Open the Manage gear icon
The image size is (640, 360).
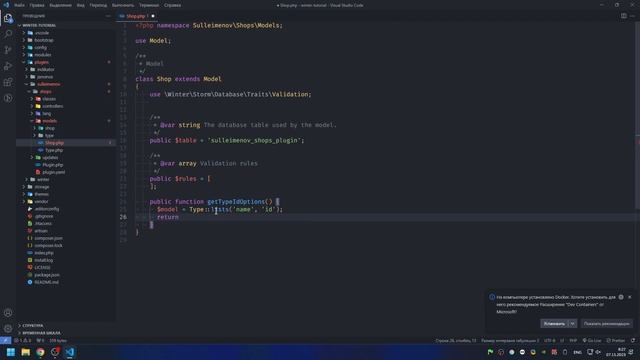click(8, 329)
